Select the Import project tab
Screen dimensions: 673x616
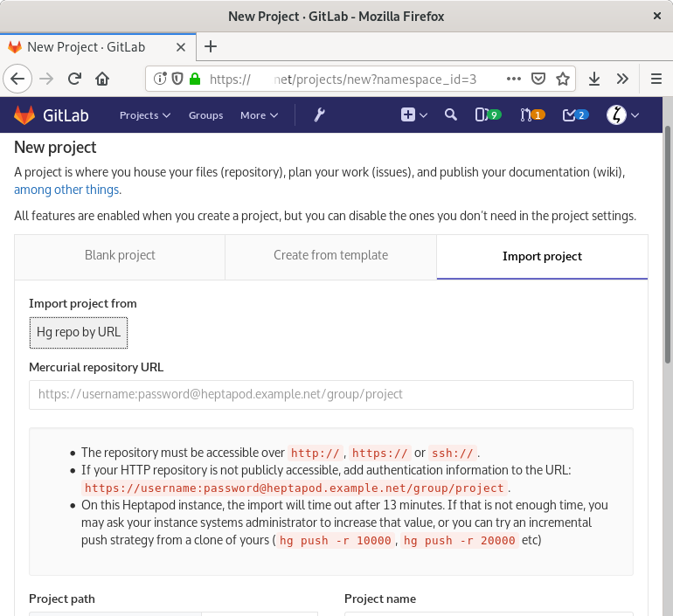[x=542, y=257]
